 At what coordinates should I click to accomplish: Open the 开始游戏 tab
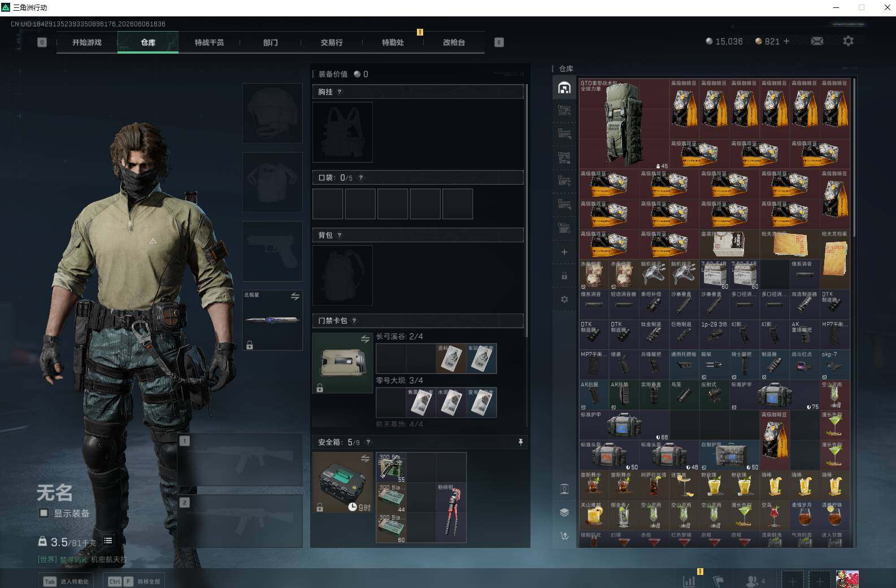tap(86, 42)
